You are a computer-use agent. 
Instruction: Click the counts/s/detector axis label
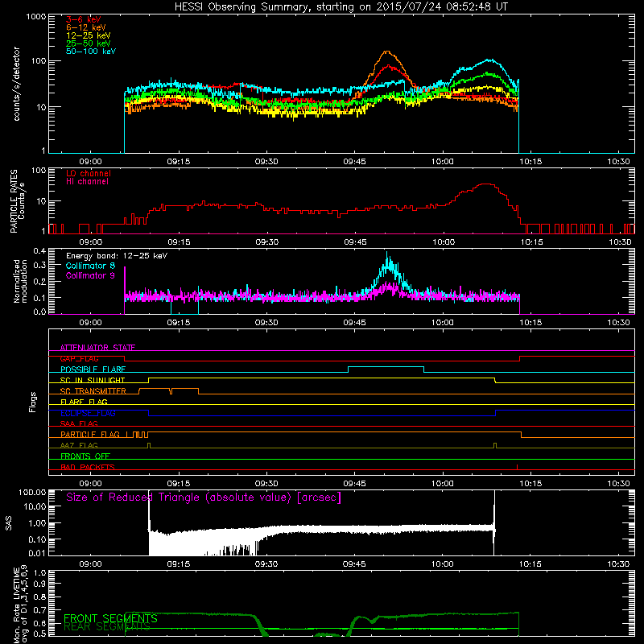16,84
